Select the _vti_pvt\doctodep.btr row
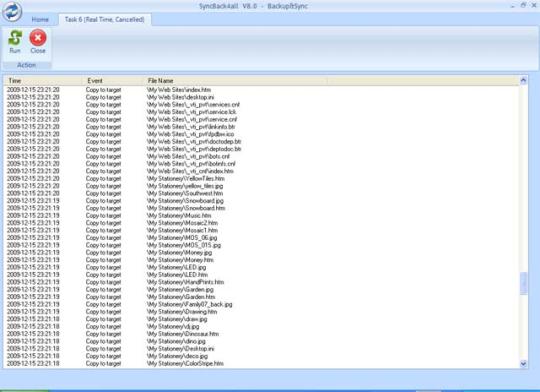 click(x=261, y=142)
